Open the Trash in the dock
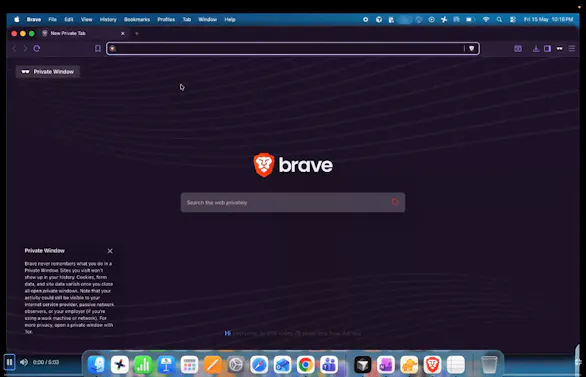This screenshot has width=586, height=377. tap(489, 364)
